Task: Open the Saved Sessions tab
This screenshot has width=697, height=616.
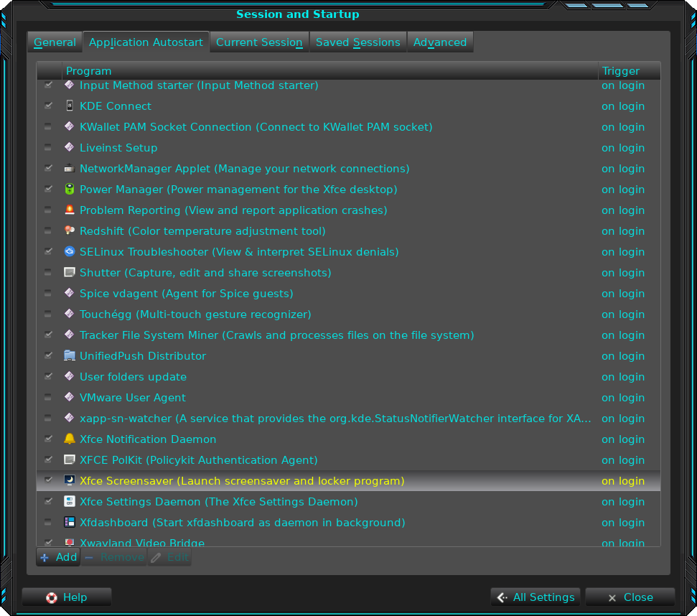Action: pyautogui.click(x=358, y=42)
